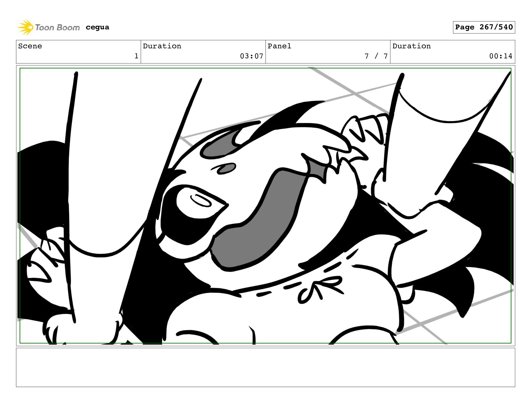This screenshot has width=532, height=411.
Task: Click the 'Panel' header label
Action: tap(279, 46)
